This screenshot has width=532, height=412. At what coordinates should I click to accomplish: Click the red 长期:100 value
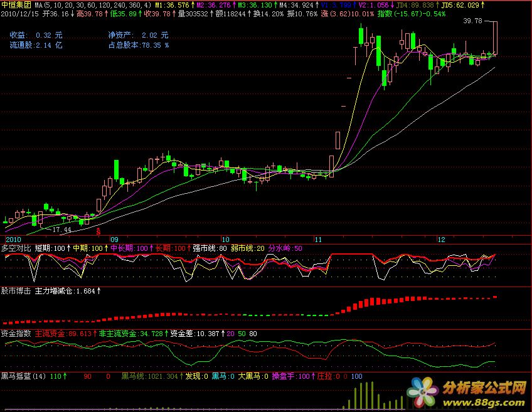point(173,248)
